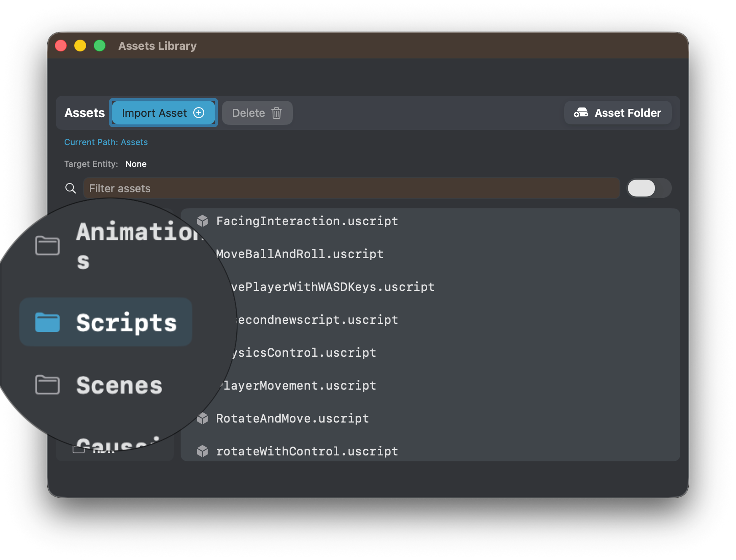Click the trash icon in the Delete button
This screenshot has height=560, width=736.
276,113
